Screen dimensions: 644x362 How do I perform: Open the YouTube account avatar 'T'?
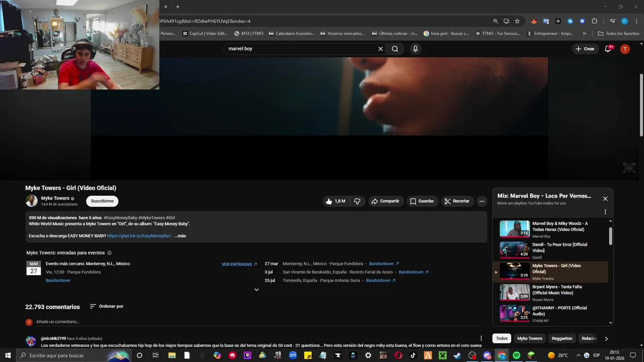pos(625,49)
